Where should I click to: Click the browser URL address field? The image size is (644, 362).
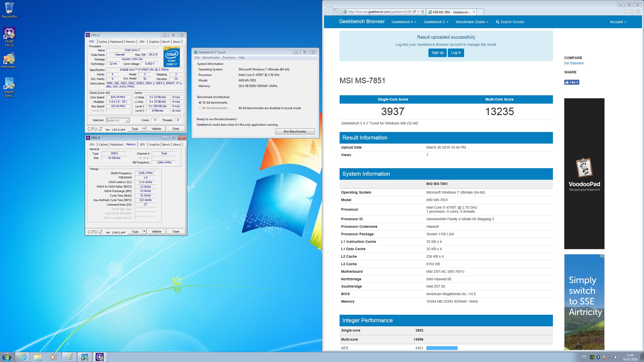pyautogui.click(x=379, y=12)
